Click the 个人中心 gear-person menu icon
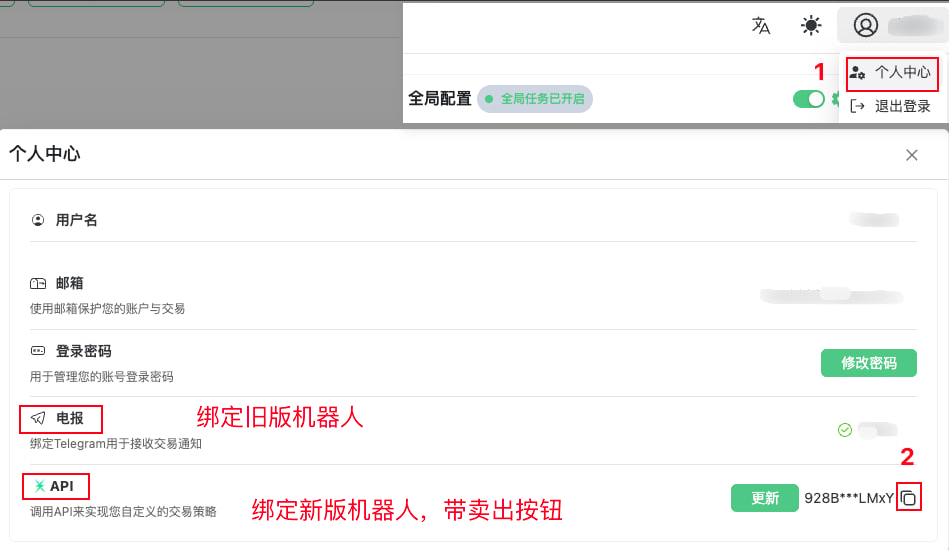 [x=857, y=72]
